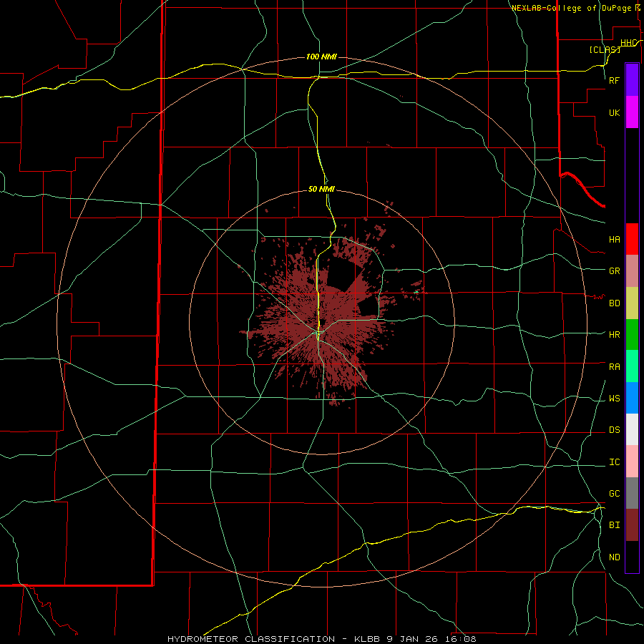Click the ND legend label
This screenshot has width=644, height=644.
coord(614,557)
